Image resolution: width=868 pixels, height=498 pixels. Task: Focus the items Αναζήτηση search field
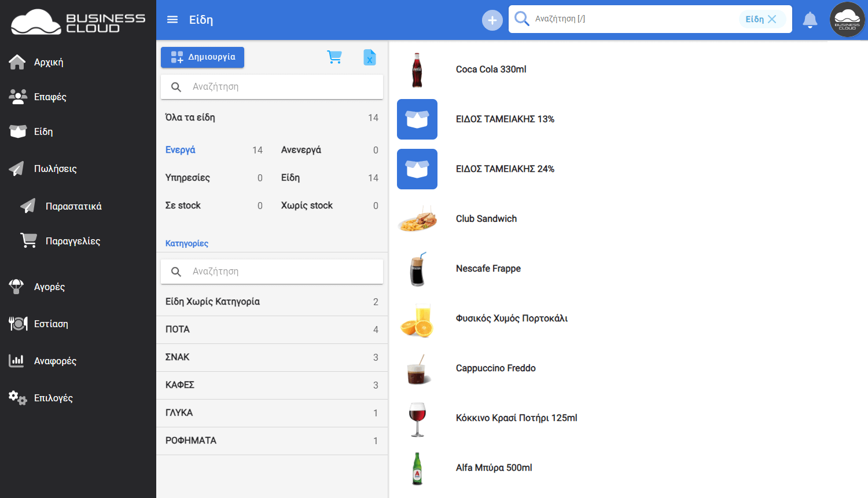click(272, 87)
